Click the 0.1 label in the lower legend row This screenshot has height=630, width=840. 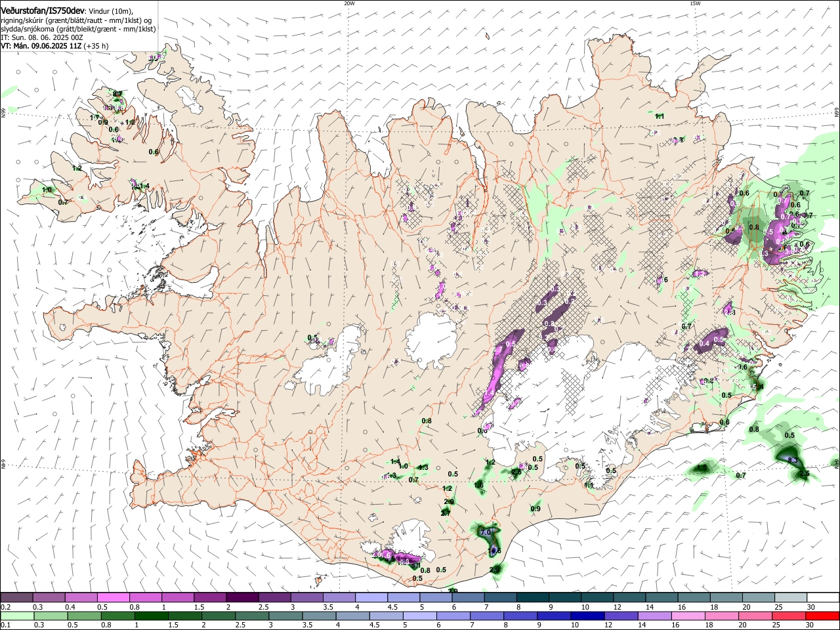[5, 625]
